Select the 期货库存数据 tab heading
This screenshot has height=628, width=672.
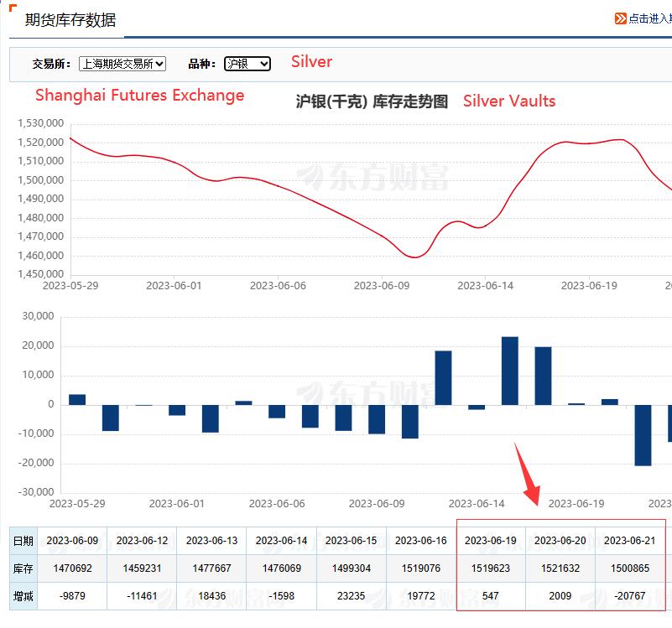70,20
